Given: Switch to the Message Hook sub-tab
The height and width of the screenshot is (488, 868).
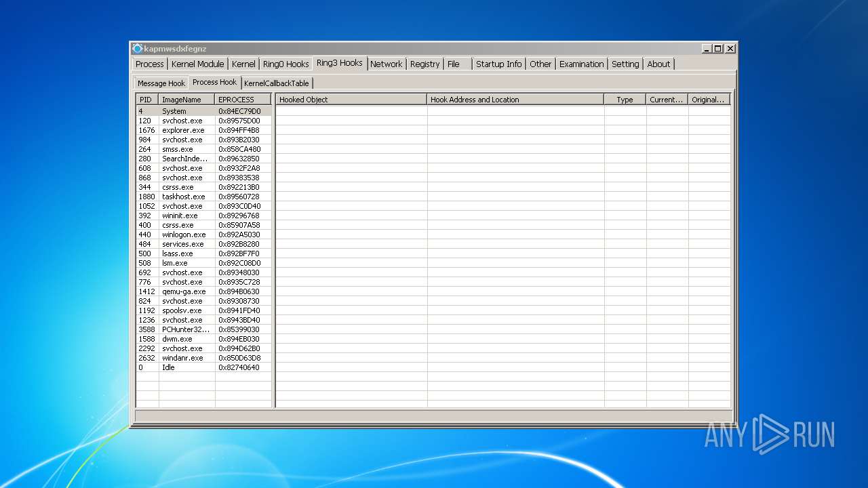Looking at the screenshot, I should click(x=161, y=83).
